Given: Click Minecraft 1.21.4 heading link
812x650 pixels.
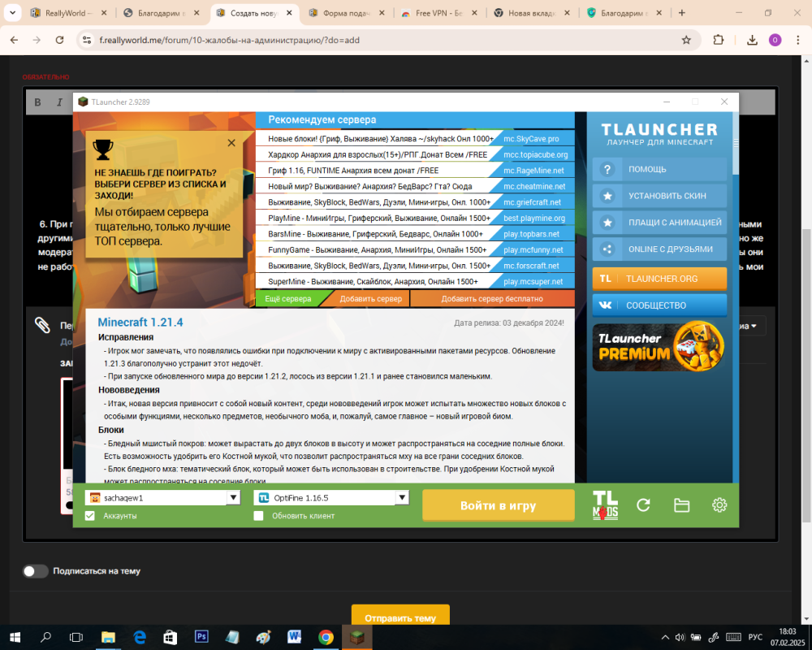Looking at the screenshot, I should pyautogui.click(x=140, y=323).
